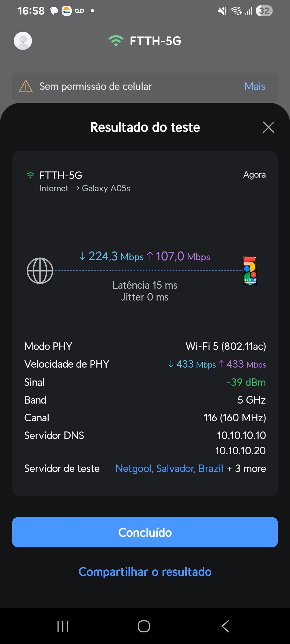Open the Netgool, Salvador, Brazil test server
The height and width of the screenshot is (644, 290).
click(169, 469)
